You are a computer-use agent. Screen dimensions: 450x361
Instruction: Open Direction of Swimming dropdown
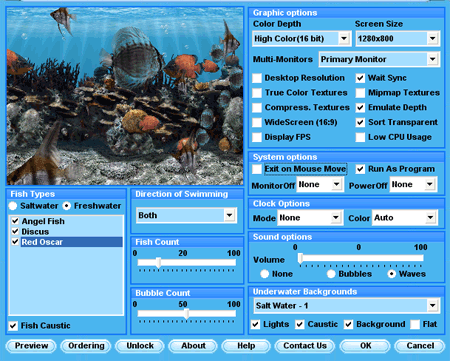coord(229,215)
